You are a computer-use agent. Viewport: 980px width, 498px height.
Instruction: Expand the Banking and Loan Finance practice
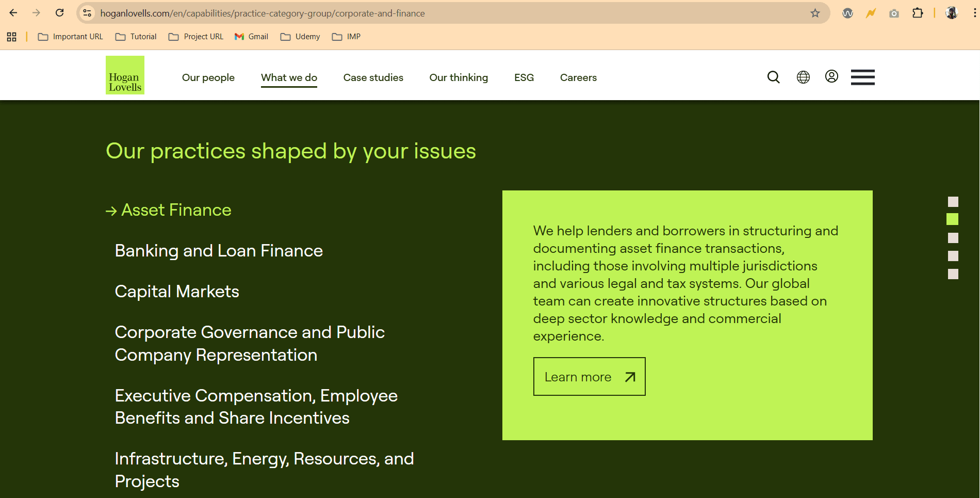(219, 251)
